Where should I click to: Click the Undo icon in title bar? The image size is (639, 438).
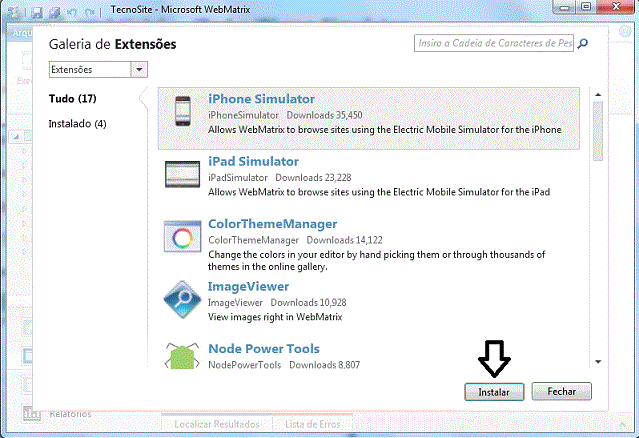click(73, 13)
